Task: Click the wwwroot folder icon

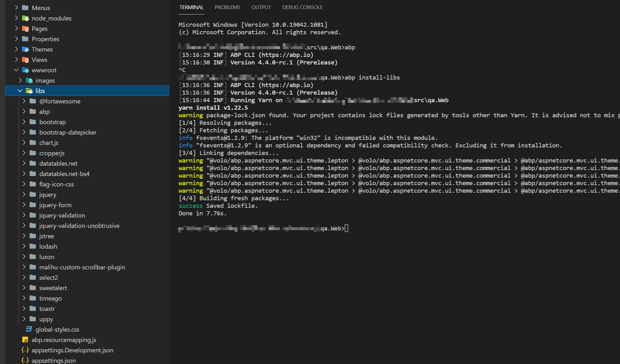Action: [25, 70]
